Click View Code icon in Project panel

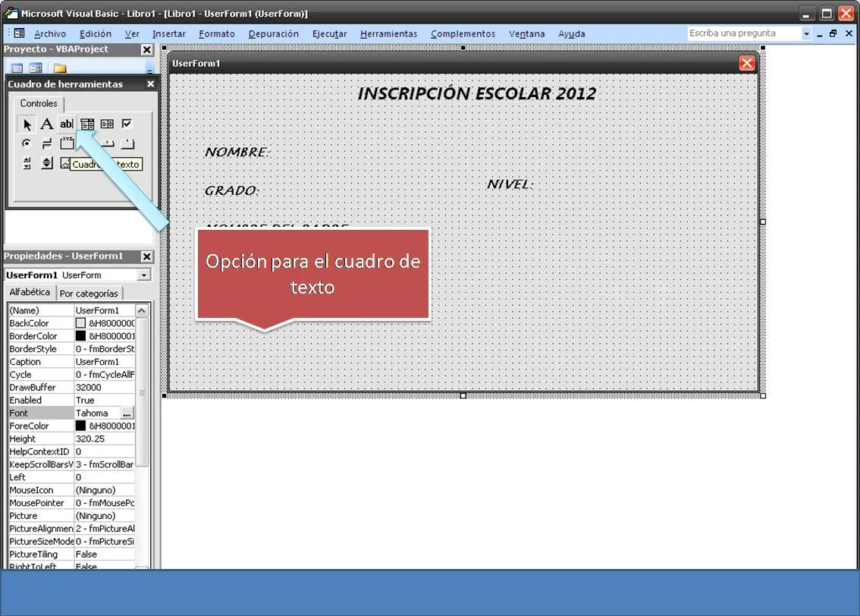17,68
